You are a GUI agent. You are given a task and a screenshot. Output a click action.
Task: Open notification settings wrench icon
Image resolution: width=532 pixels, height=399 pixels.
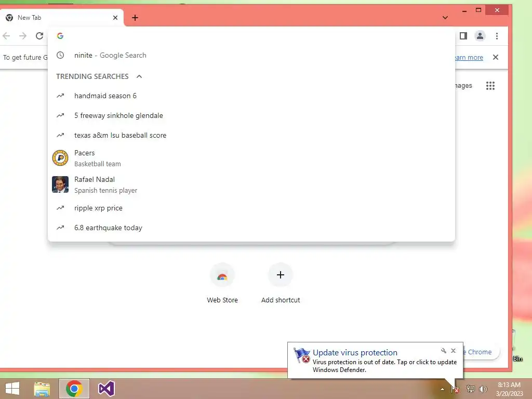(444, 351)
